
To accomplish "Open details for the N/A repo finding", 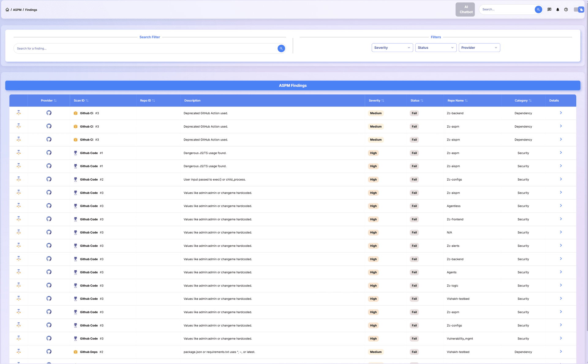I will pyautogui.click(x=561, y=232).
